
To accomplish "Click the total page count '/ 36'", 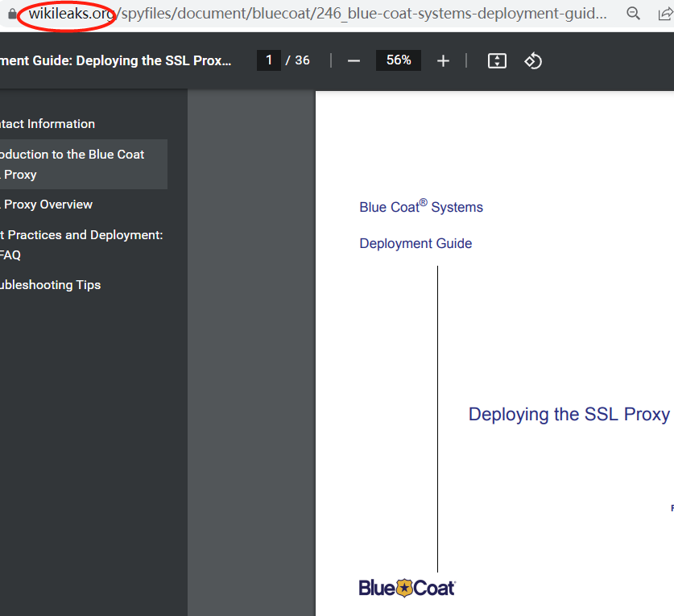I will (x=297, y=60).
